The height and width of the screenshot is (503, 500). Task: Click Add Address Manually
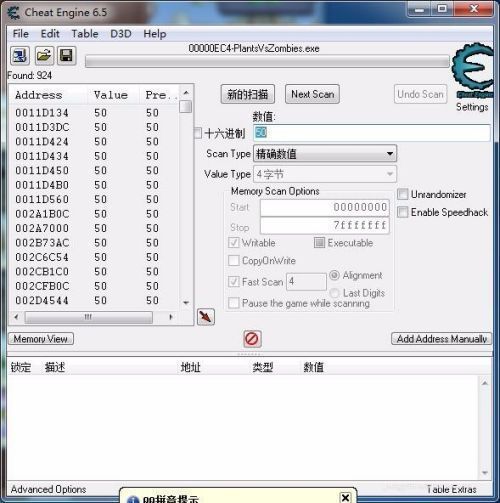441,339
